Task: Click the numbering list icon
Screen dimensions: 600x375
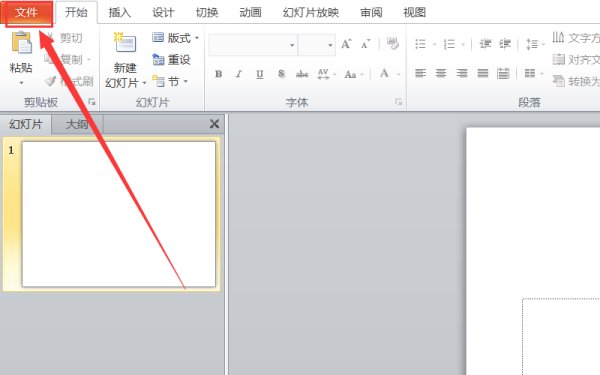Action: 449,44
